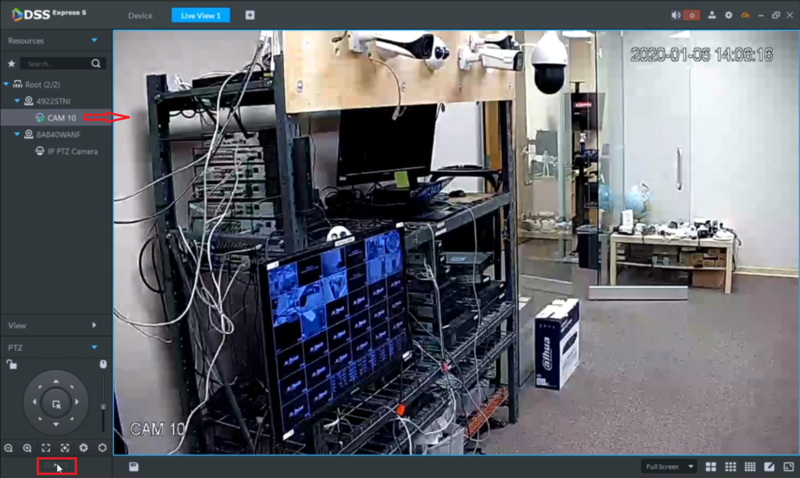The height and width of the screenshot is (478, 800).
Task: Click the PTZ focus far icon
Action: click(65, 448)
